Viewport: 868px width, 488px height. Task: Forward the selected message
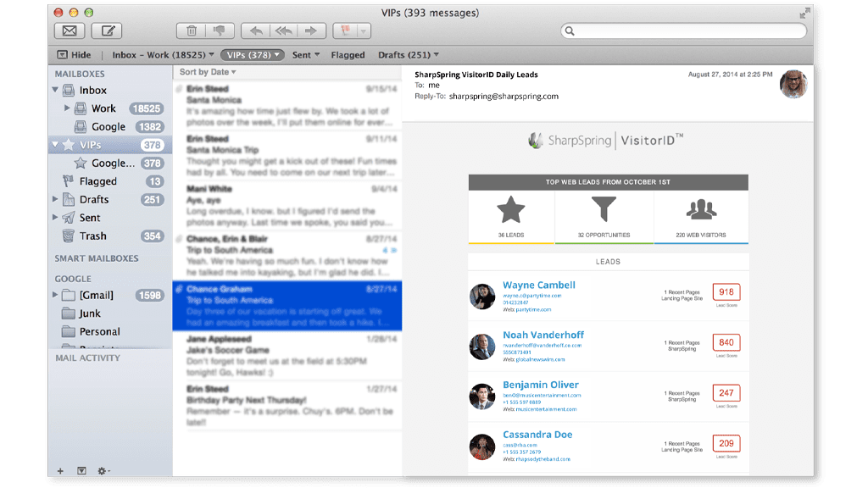tap(312, 31)
